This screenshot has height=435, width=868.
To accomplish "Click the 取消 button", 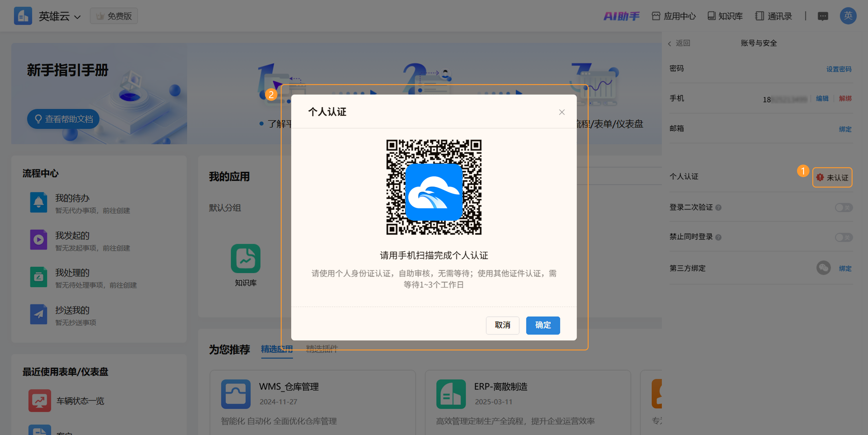I will tap(502, 325).
